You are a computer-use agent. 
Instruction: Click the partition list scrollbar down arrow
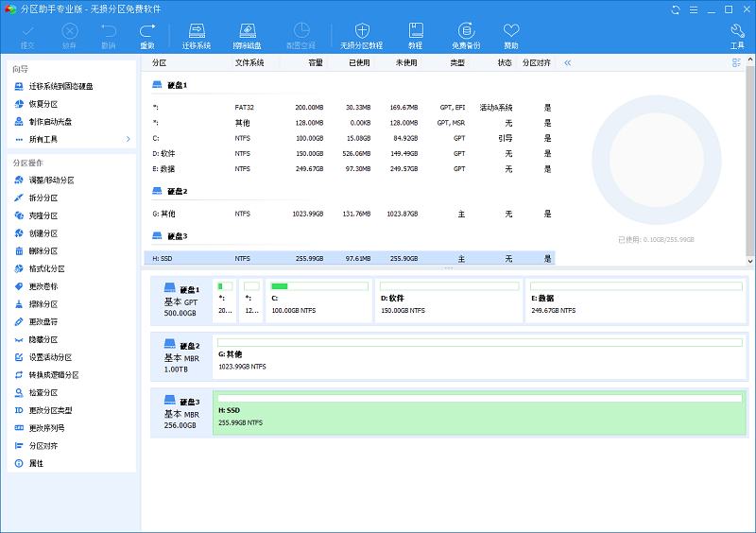click(750, 261)
